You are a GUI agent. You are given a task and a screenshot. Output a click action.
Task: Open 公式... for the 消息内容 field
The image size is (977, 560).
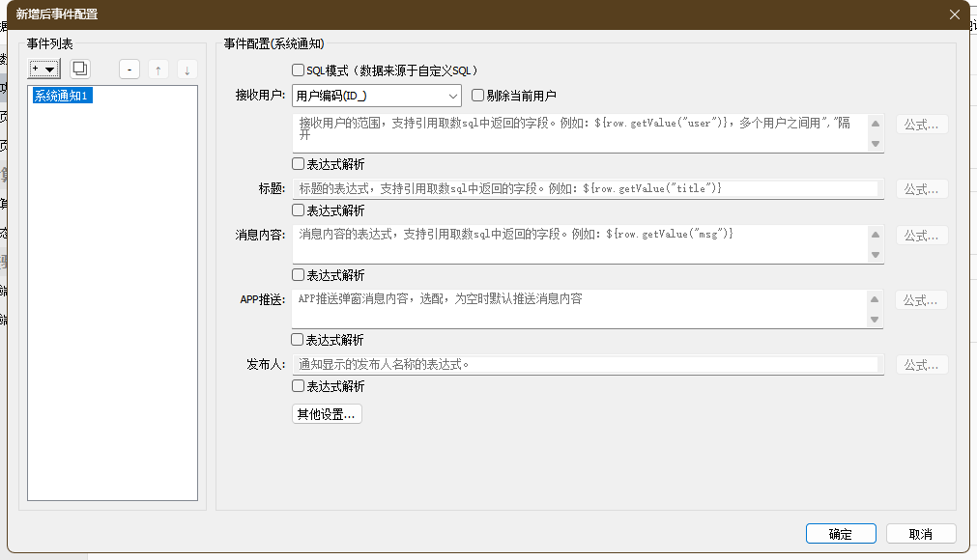(x=921, y=236)
